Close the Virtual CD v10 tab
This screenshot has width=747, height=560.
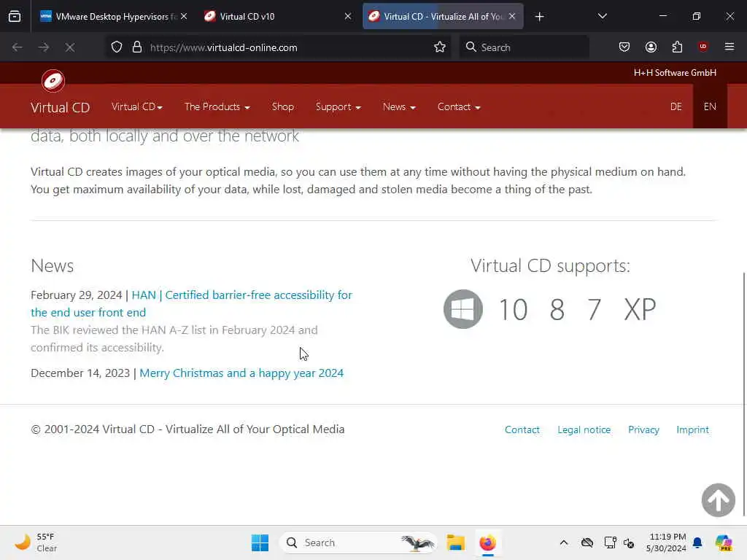click(x=348, y=16)
